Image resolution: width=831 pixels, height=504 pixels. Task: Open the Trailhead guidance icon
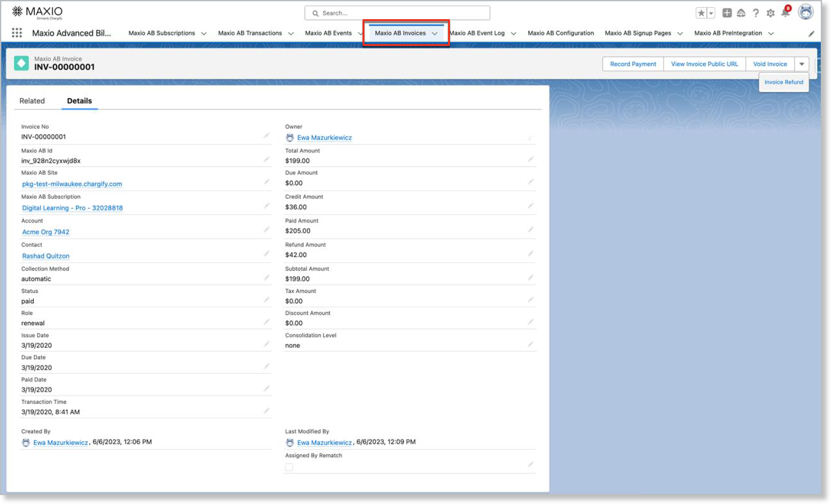740,12
